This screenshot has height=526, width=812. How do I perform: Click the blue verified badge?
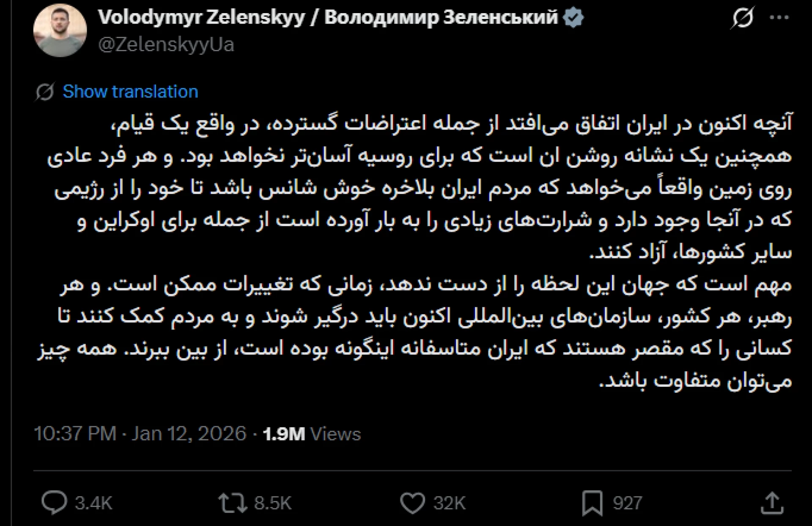[573, 18]
